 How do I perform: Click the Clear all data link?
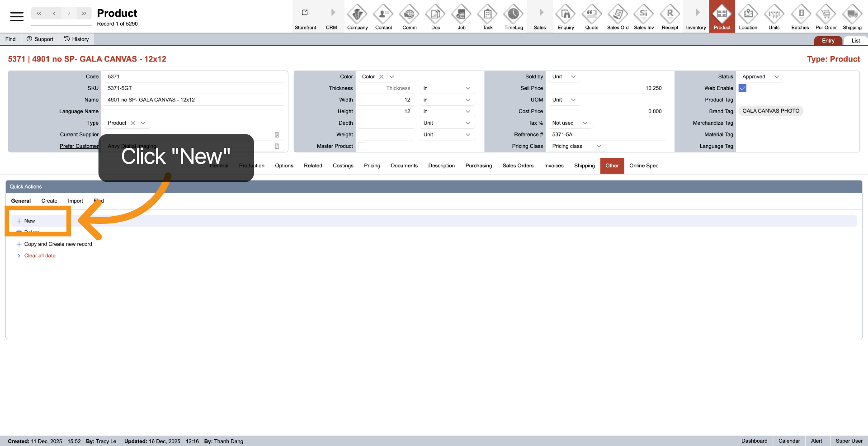point(40,256)
